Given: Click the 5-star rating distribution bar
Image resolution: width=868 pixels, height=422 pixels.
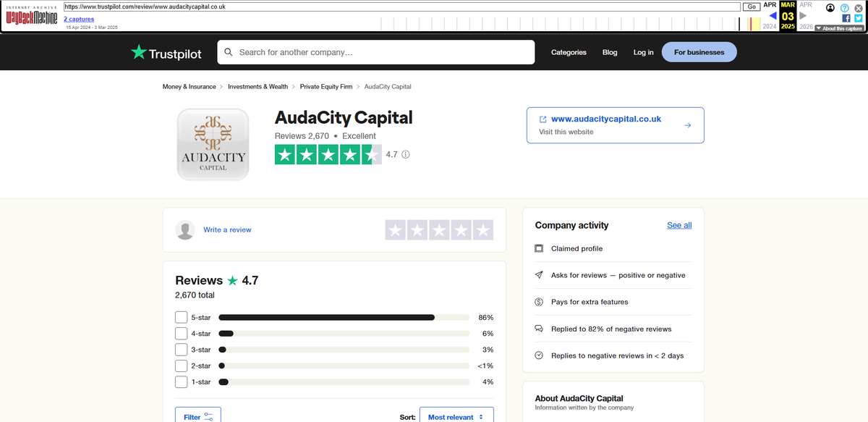Looking at the screenshot, I should pyautogui.click(x=344, y=318).
